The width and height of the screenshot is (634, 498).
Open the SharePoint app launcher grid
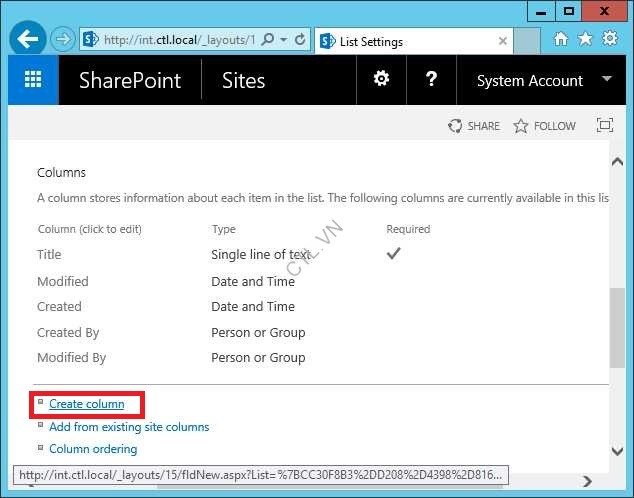click(33, 80)
